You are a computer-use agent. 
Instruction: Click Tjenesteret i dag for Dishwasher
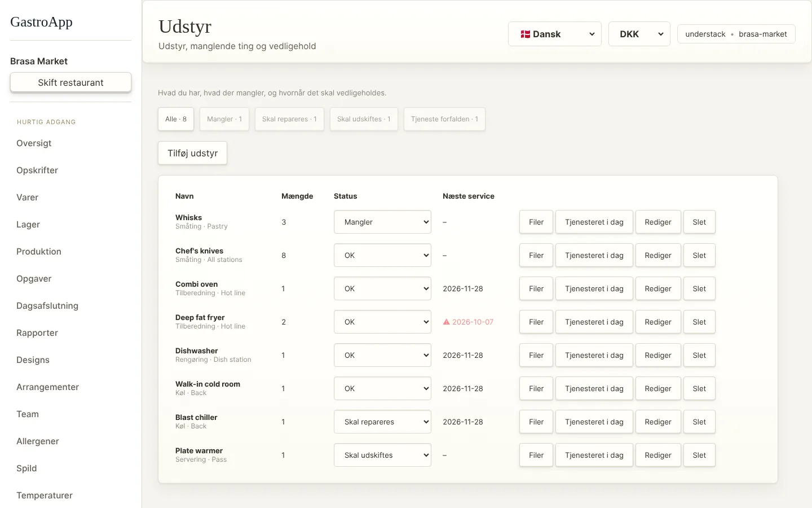coord(594,355)
